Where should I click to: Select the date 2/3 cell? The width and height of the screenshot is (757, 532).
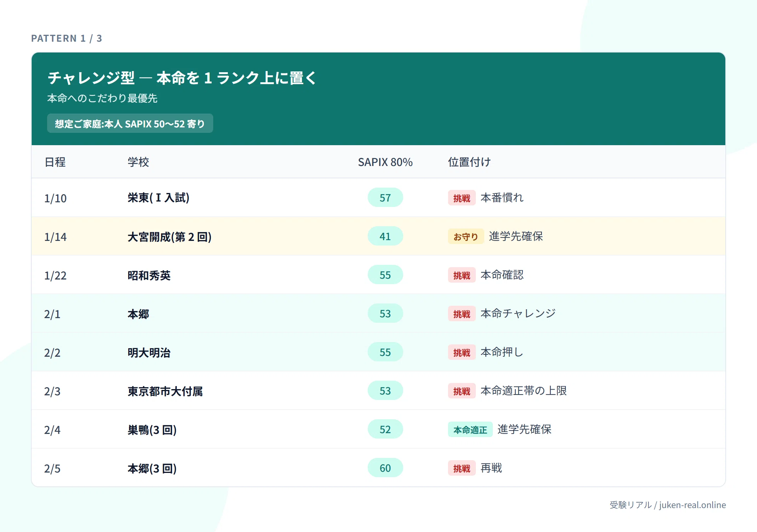pos(52,391)
